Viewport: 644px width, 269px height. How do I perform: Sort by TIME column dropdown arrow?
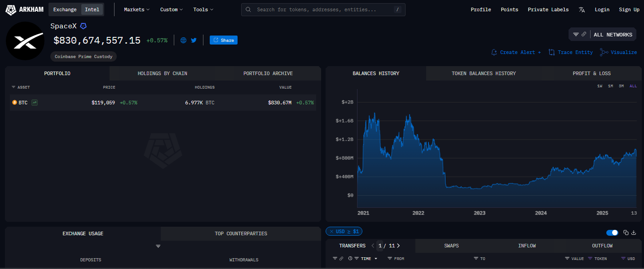click(376, 259)
